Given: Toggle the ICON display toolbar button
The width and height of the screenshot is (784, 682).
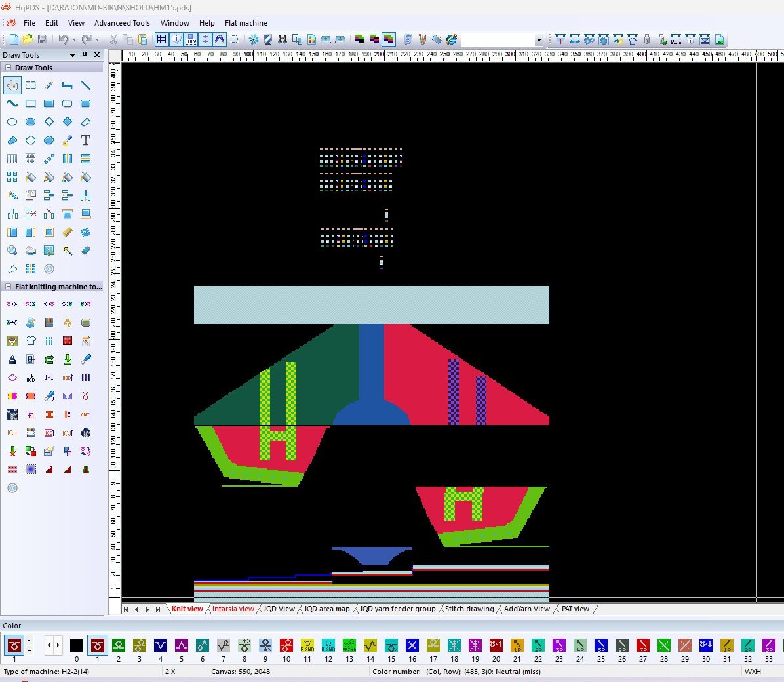Looking at the screenshot, I should pos(191,39).
